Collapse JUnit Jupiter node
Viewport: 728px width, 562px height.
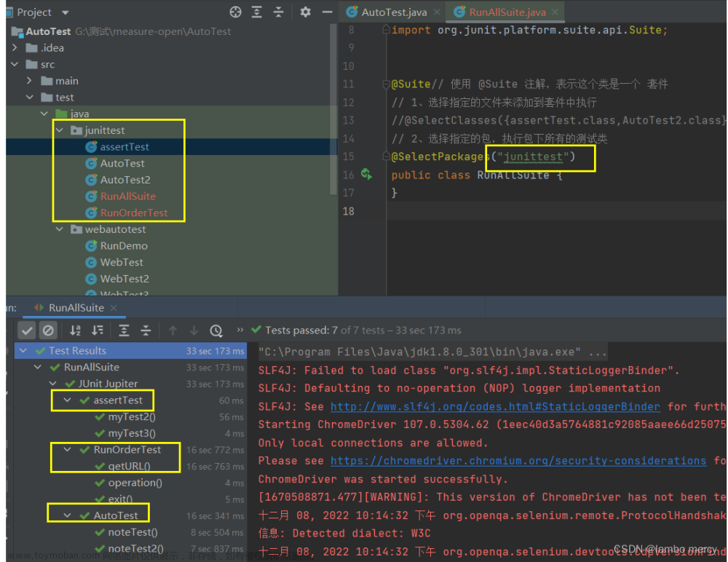click(52, 384)
